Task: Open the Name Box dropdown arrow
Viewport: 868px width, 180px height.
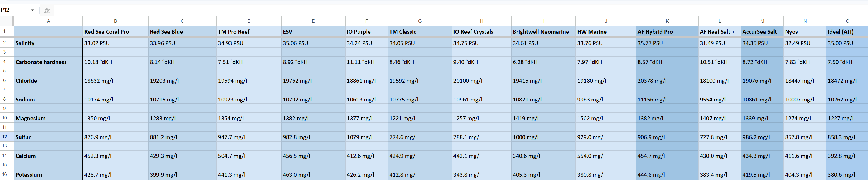Action: pos(33,10)
